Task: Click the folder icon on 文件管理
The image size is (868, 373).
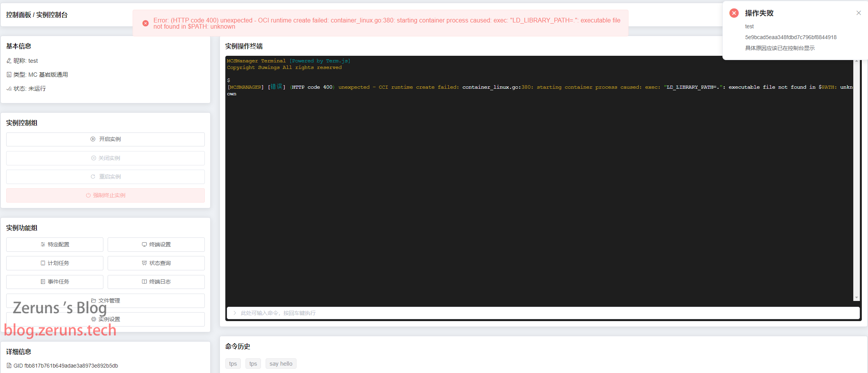Action: click(x=93, y=301)
